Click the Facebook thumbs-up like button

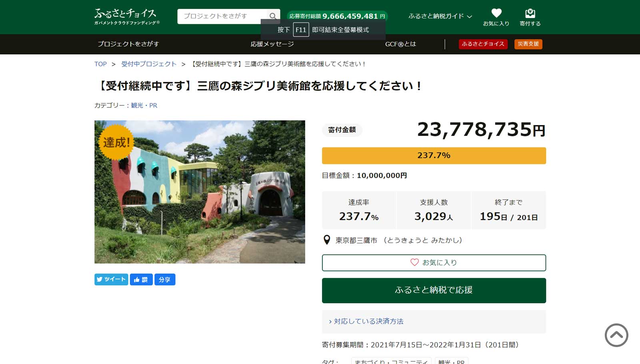141,279
